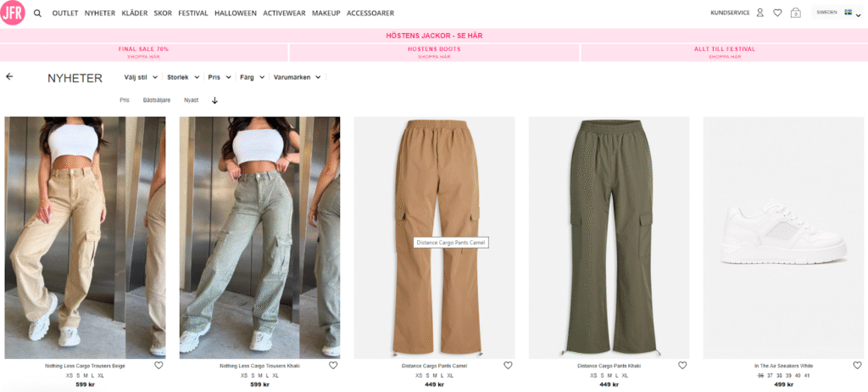Screen dimensions: 868x392
Task: Sort products by Bästsäljare
Action: (x=157, y=100)
